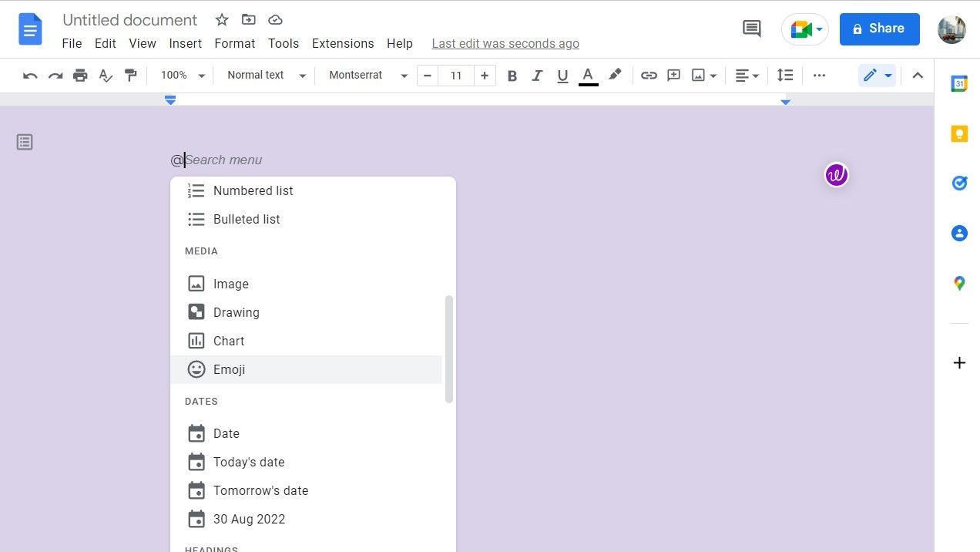Viewport: 980px width, 552px height.
Task: Open the Montserrat font dropdown
Action: coord(366,75)
